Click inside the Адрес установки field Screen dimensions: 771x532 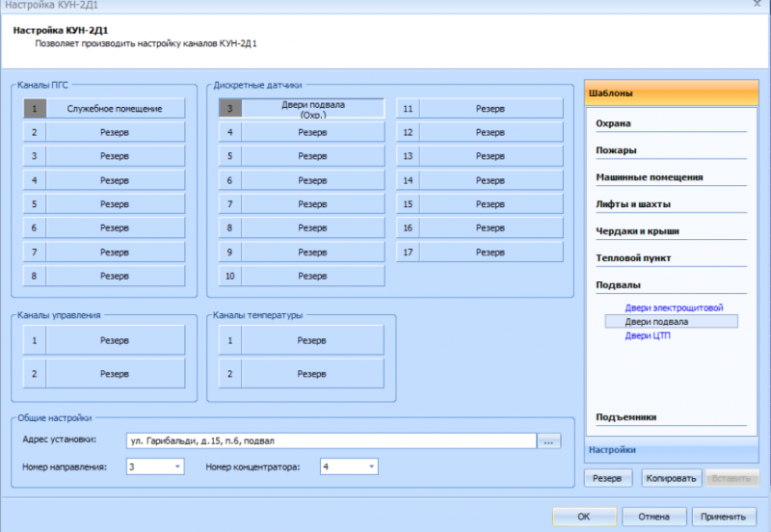click(331, 441)
